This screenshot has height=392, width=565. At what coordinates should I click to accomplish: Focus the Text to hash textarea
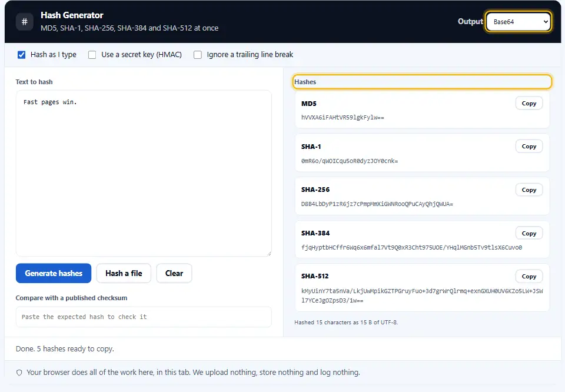coord(144,173)
